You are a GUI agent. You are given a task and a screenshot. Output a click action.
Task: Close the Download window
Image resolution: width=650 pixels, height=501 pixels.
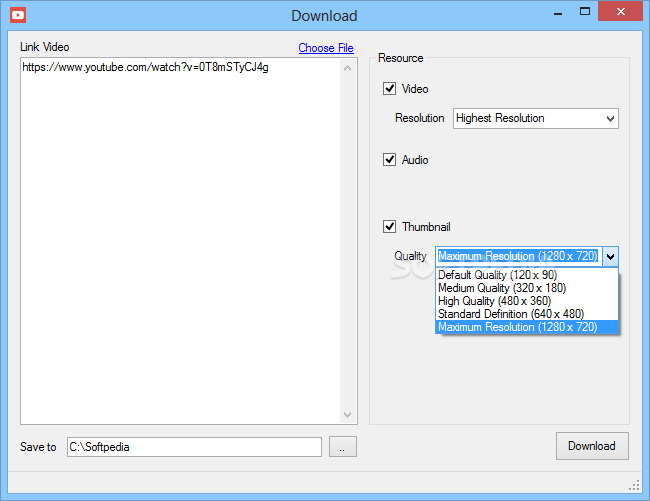point(620,12)
